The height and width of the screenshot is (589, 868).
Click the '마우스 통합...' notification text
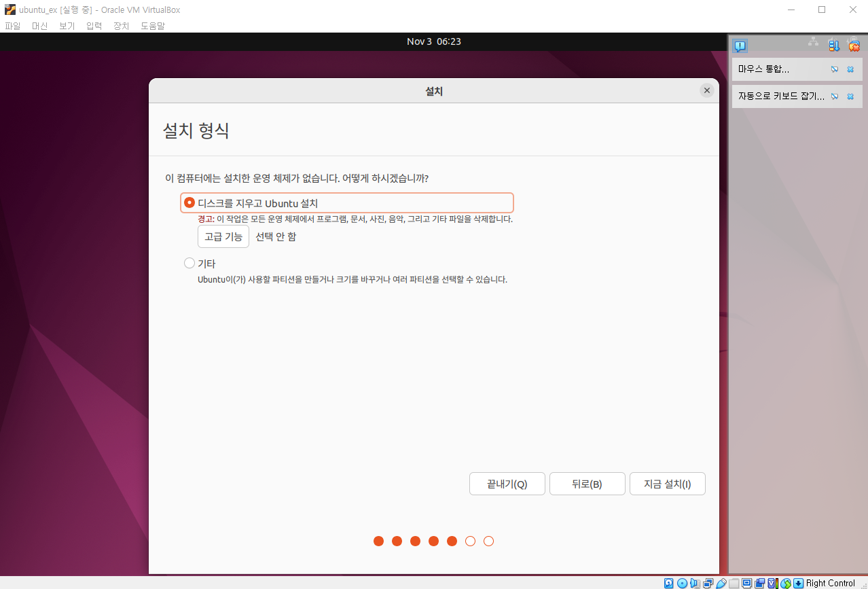pyautogui.click(x=763, y=69)
